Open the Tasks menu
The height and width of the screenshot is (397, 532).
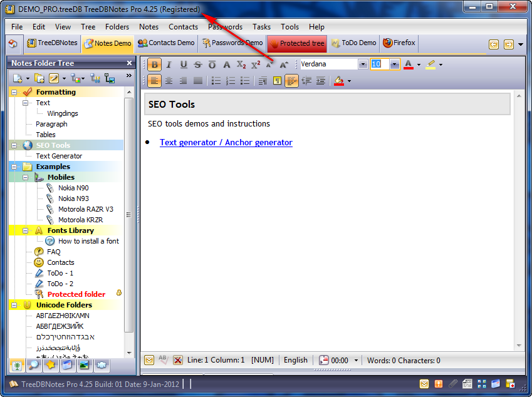(261, 27)
